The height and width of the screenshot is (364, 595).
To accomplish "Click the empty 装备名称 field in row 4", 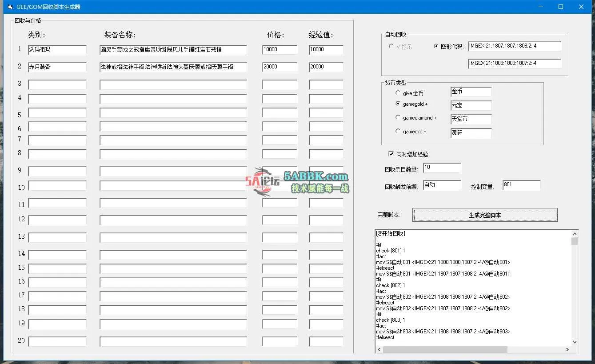I will tap(173, 99).
